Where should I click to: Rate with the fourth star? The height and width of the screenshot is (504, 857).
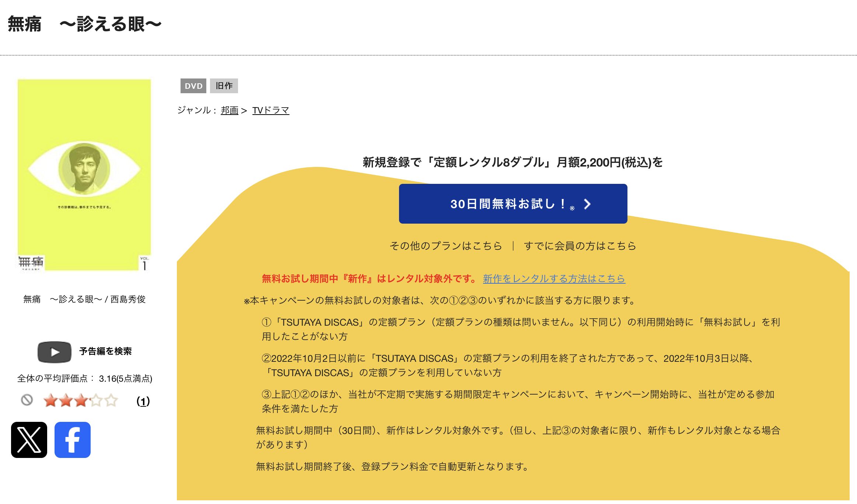pyautogui.click(x=96, y=400)
